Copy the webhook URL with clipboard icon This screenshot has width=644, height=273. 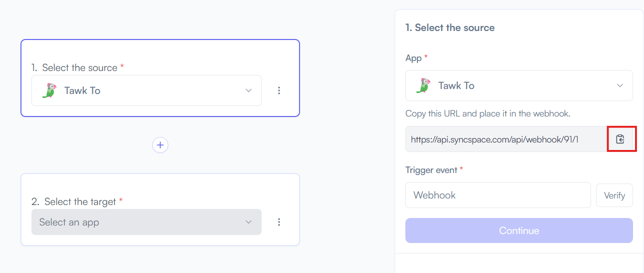[620, 139]
